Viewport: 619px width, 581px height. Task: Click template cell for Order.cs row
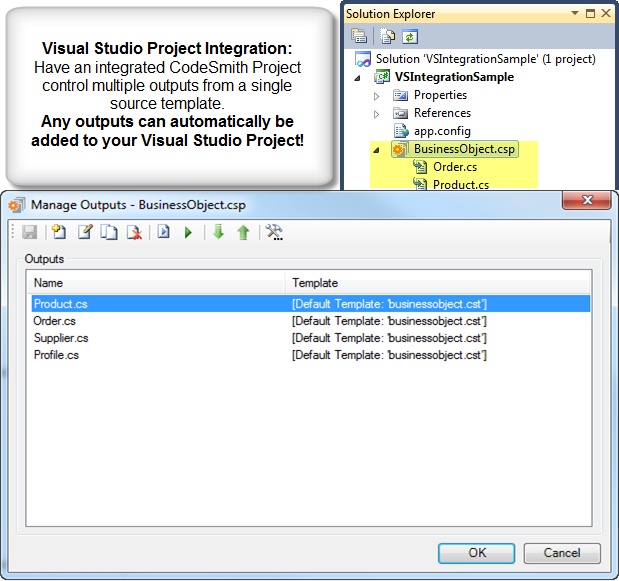pos(389,321)
